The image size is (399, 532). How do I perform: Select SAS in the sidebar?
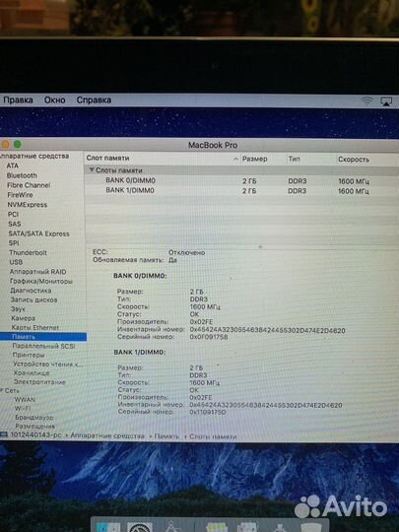(15, 224)
